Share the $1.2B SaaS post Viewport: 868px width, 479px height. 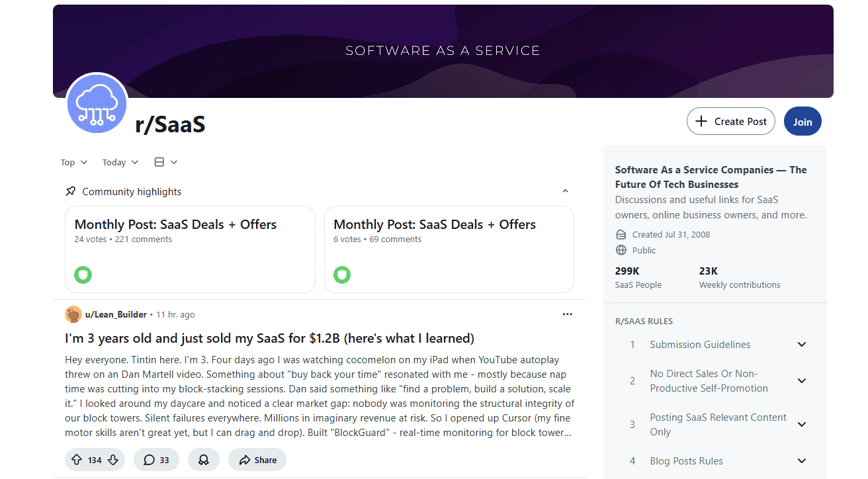tap(257, 460)
